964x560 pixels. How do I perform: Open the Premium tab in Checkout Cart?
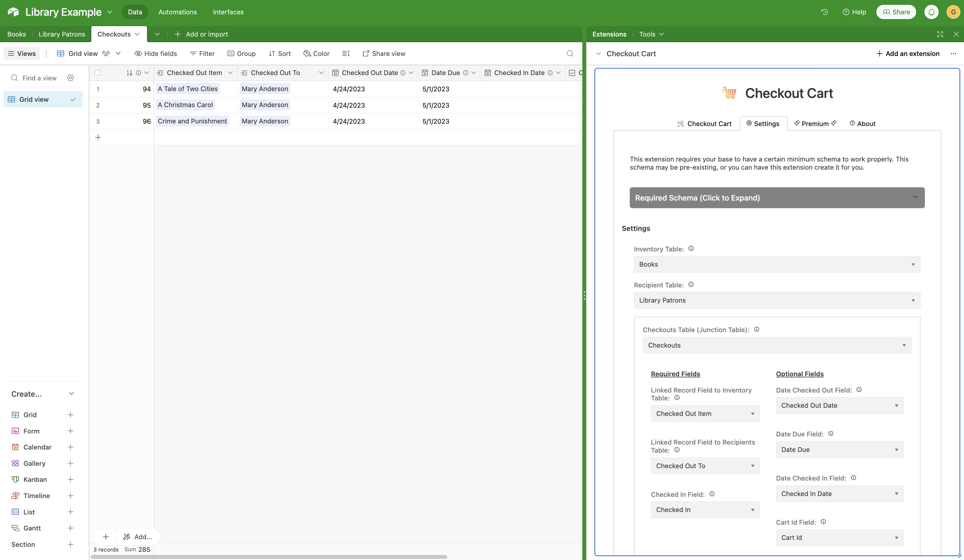click(815, 123)
